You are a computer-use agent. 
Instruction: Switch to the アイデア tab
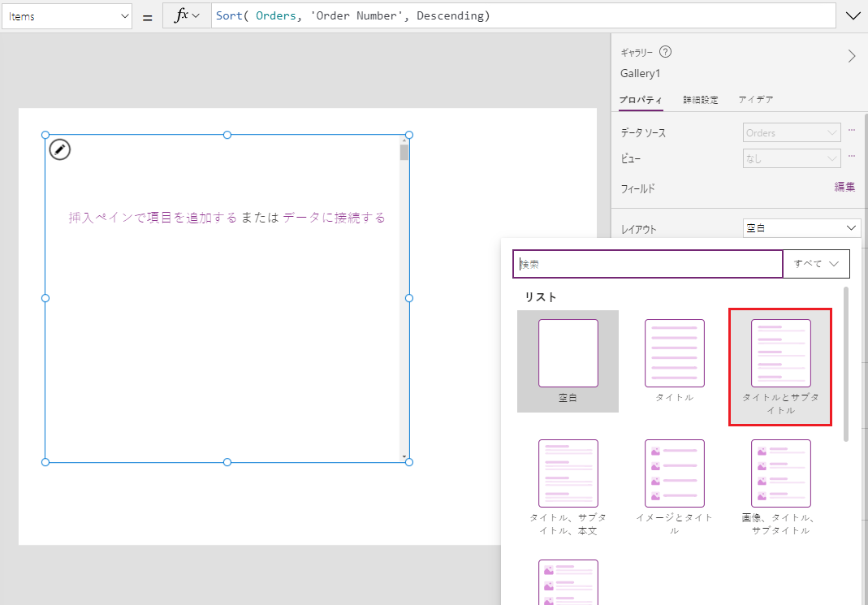point(755,100)
